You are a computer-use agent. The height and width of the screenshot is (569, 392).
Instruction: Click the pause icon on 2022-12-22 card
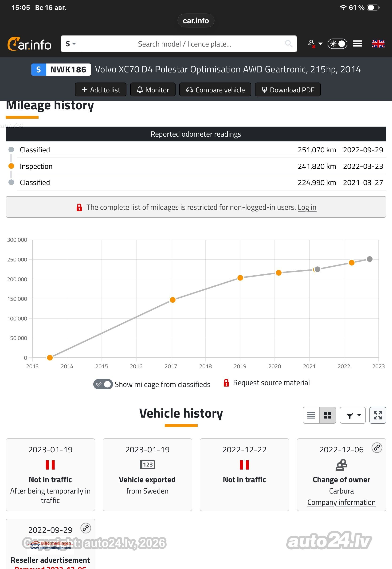pyautogui.click(x=244, y=465)
